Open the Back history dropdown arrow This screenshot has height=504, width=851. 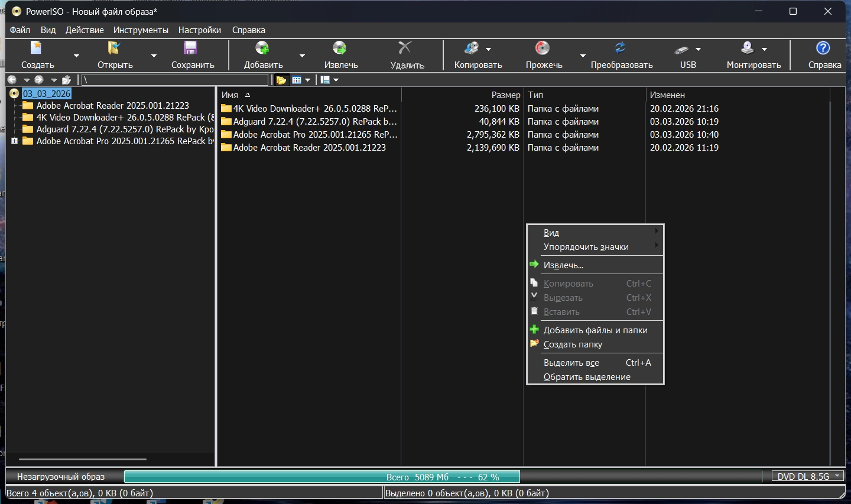(26, 80)
